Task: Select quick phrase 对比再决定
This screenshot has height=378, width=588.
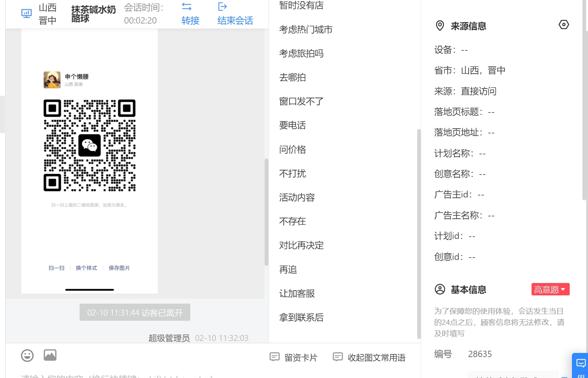Action: tap(301, 245)
